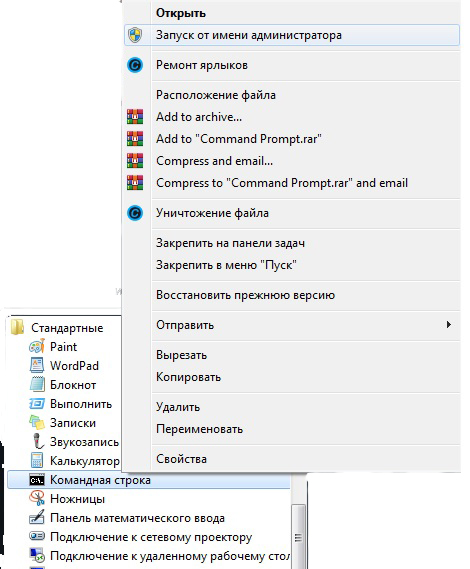Select Закрепить на панели задач
The width and height of the screenshot is (470, 569).
(230, 243)
